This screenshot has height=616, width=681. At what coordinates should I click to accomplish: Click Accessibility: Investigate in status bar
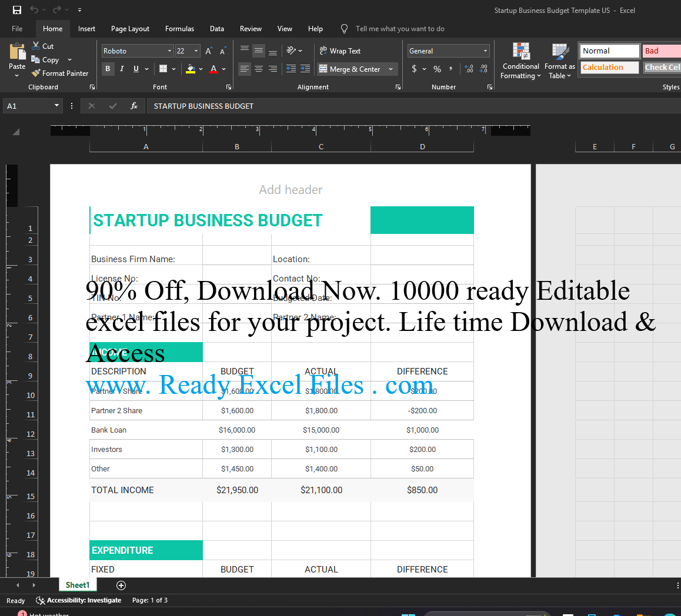[79, 600]
